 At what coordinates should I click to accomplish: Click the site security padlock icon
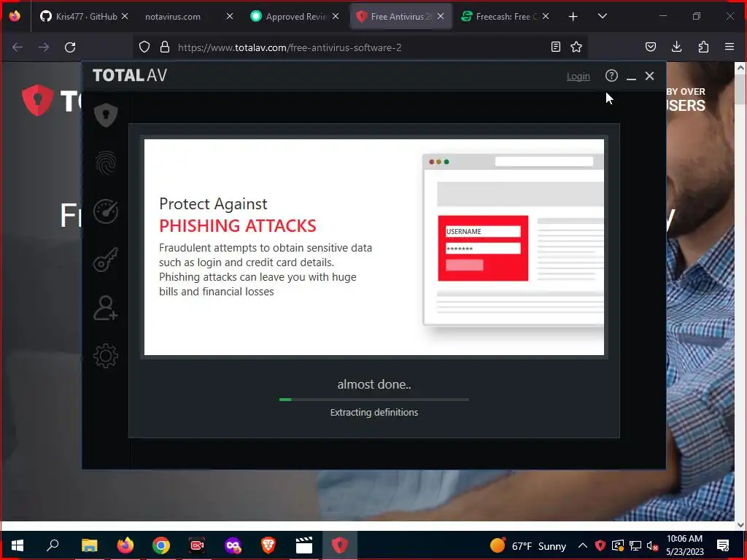pos(165,47)
